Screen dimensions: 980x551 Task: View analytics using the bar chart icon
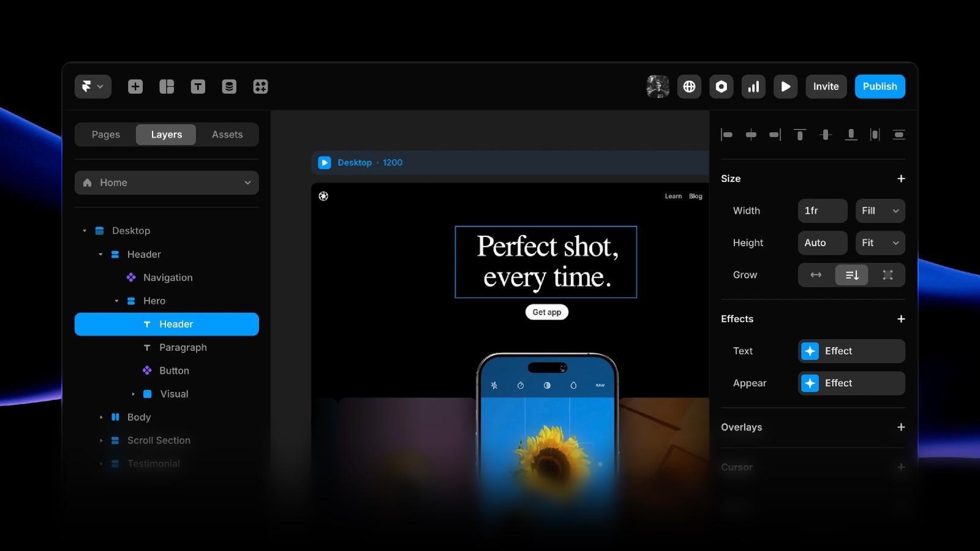click(753, 86)
